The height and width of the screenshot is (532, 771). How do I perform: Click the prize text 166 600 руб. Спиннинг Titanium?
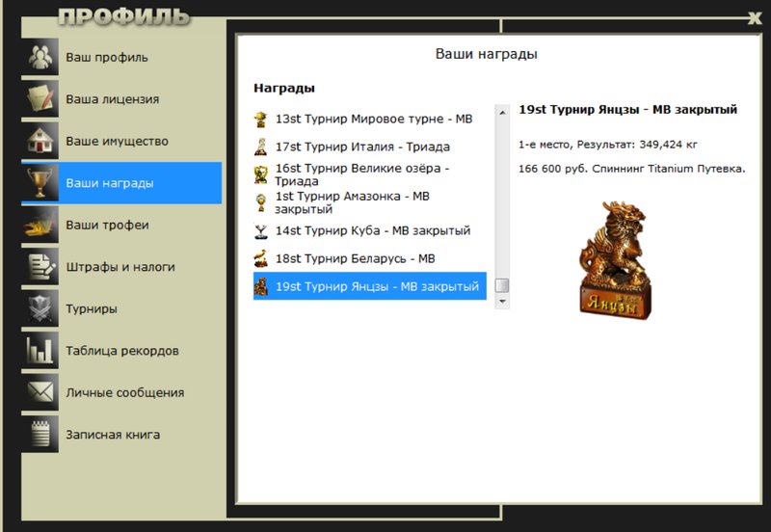(606, 169)
